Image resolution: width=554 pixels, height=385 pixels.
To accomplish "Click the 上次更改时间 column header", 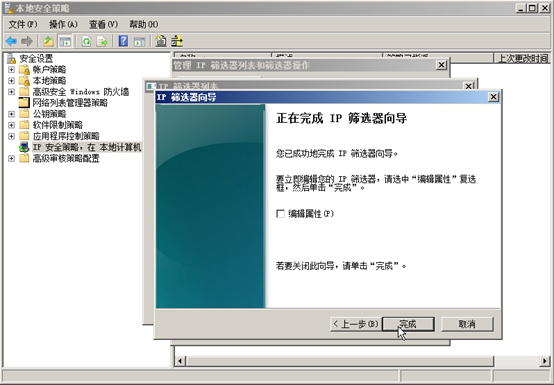I will [x=522, y=58].
